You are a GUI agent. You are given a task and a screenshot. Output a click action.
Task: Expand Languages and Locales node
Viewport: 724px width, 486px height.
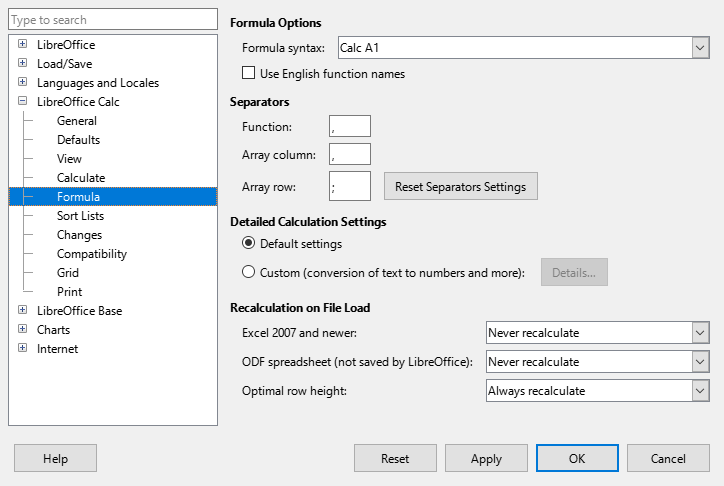click(23, 83)
